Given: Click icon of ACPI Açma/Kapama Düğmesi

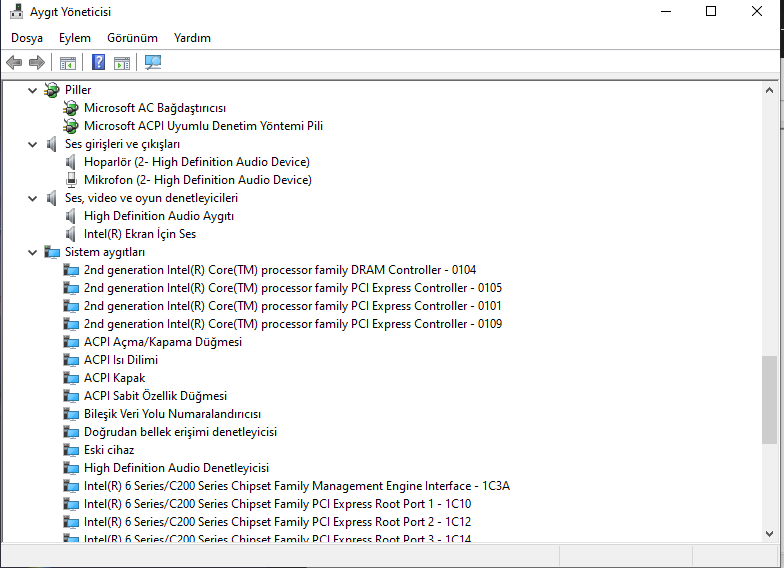Looking at the screenshot, I should coord(71,342).
